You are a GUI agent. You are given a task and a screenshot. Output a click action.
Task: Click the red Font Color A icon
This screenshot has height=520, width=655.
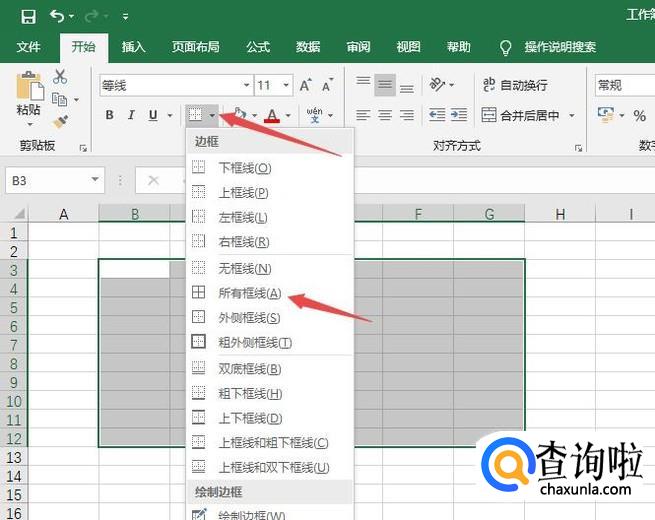[272, 115]
